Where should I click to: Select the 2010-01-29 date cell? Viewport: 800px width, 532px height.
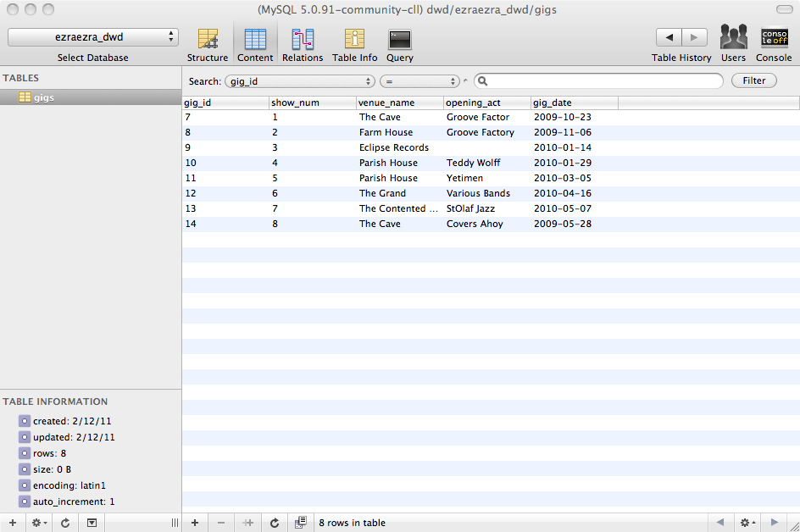(x=575, y=163)
